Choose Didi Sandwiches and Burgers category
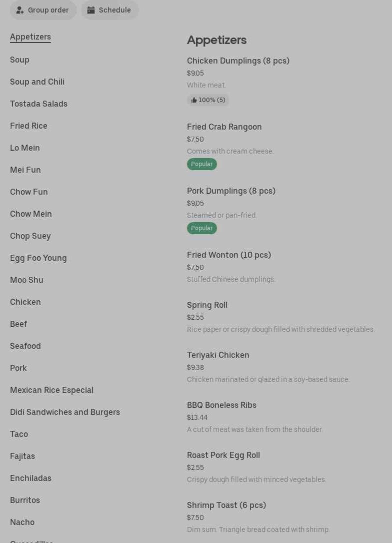 (x=65, y=412)
